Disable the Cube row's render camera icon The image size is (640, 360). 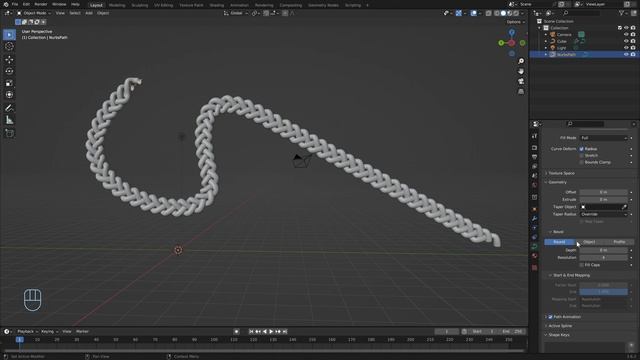(x=633, y=41)
